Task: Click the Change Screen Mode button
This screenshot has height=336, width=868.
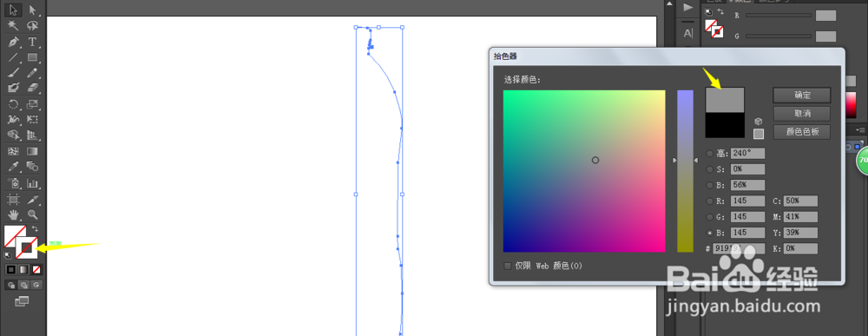Action: coord(22,301)
